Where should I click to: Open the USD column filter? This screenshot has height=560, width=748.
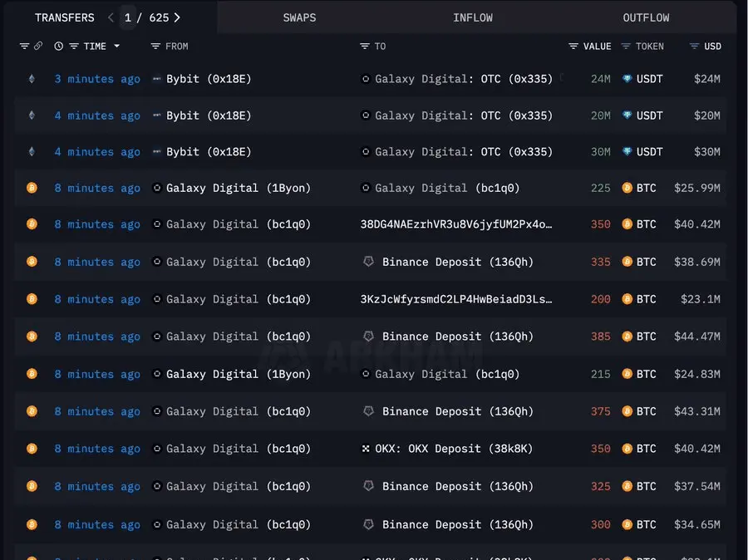click(694, 47)
